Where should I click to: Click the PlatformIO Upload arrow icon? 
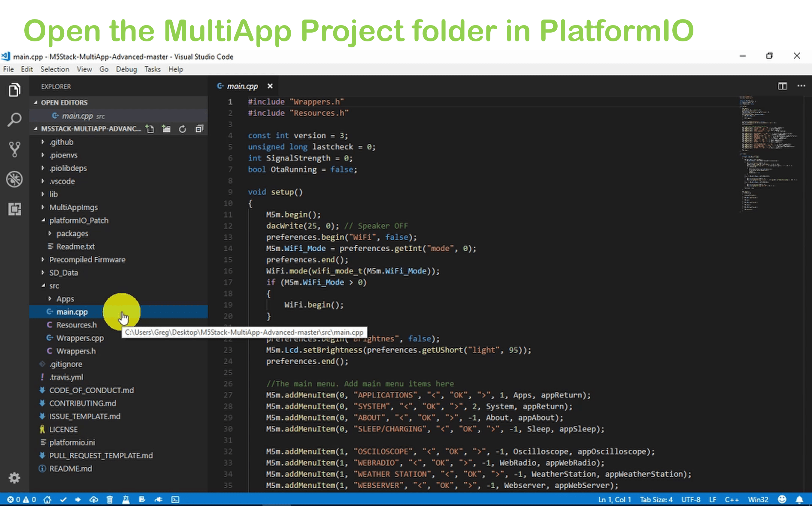(x=78, y=500)
